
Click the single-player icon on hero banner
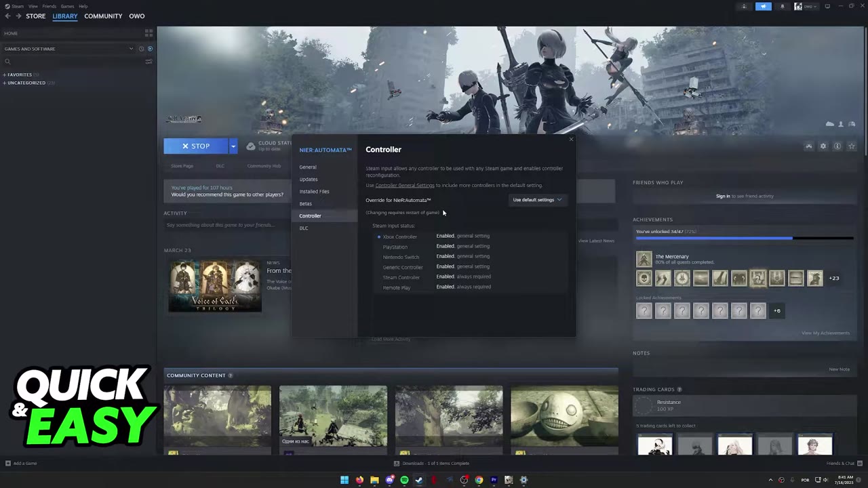click(x=842, y=124)
